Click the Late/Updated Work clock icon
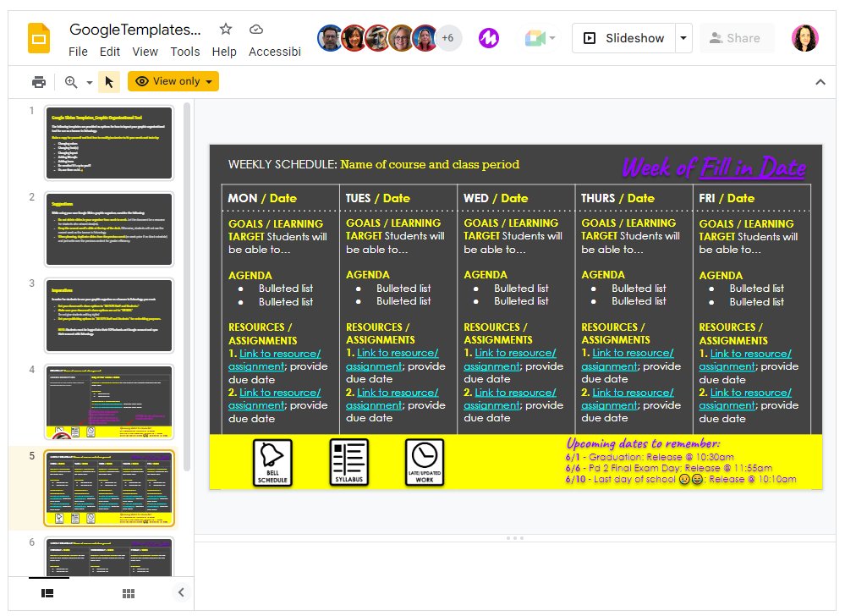 [x=425, y=462]
